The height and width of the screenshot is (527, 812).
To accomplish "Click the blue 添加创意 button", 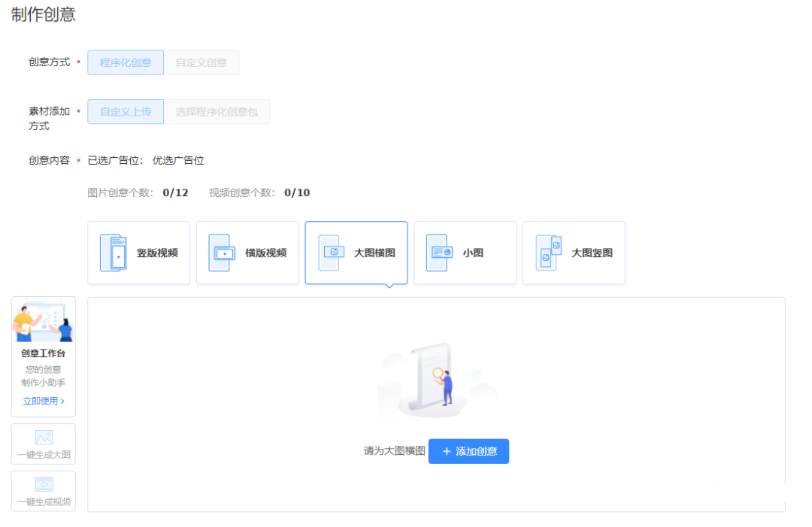I will click(468, 451).
